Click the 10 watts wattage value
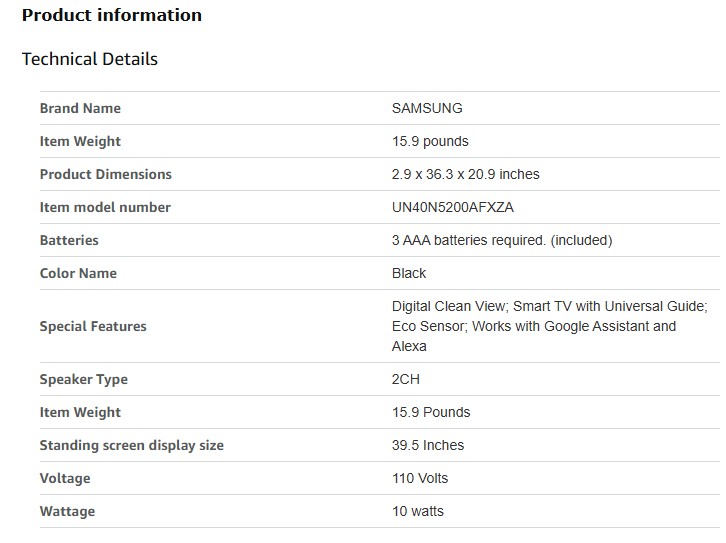The height and width of the screenshot is (543, 726). (418, 511)
